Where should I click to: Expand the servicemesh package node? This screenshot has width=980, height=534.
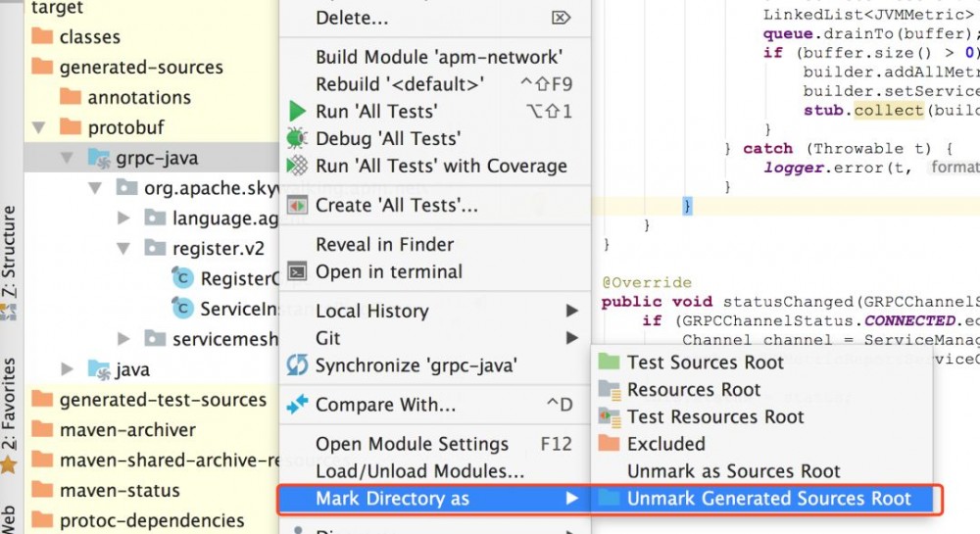click(123, 339)
